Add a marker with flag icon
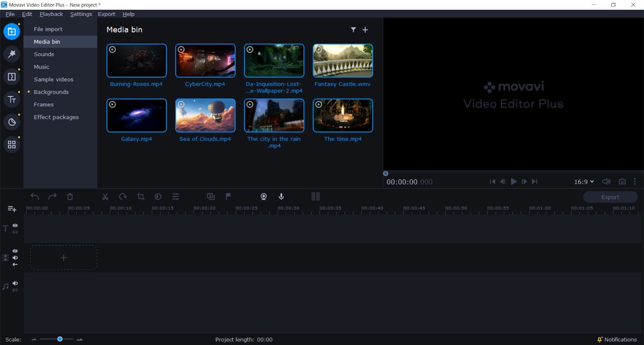The image size is (644, 345). point(228,197)
